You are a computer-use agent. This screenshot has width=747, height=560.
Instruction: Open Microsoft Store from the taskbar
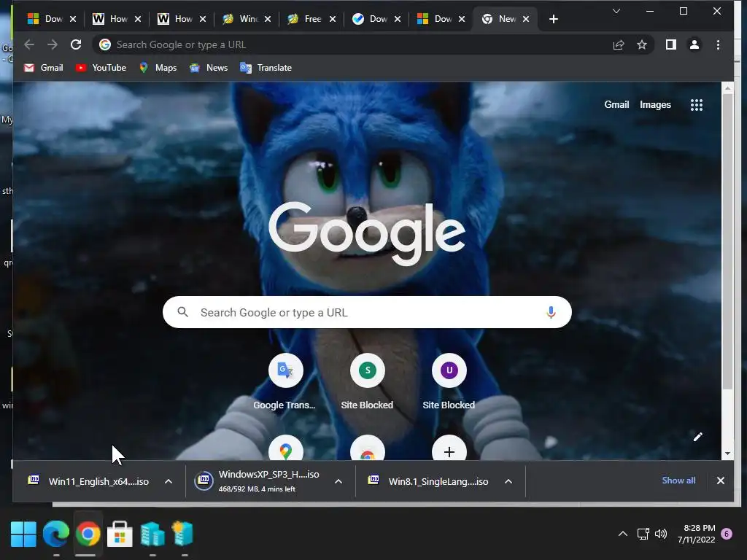(120, 534)
